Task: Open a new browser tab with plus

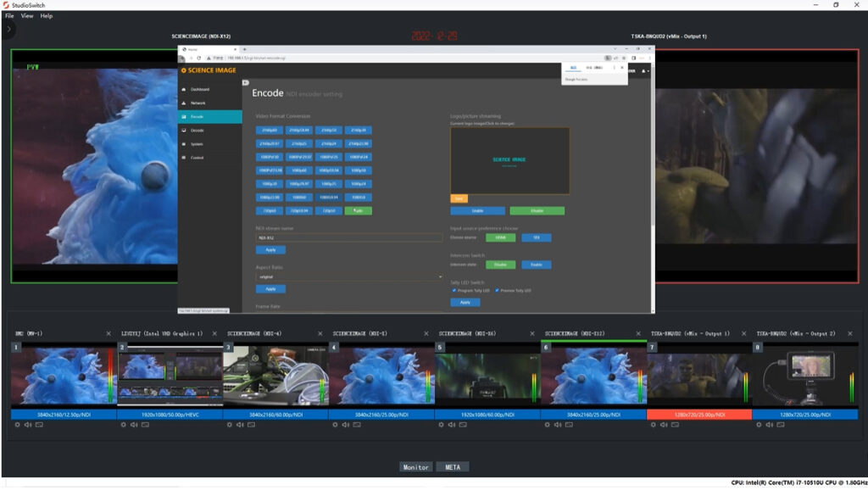Action: pos(245,49)
